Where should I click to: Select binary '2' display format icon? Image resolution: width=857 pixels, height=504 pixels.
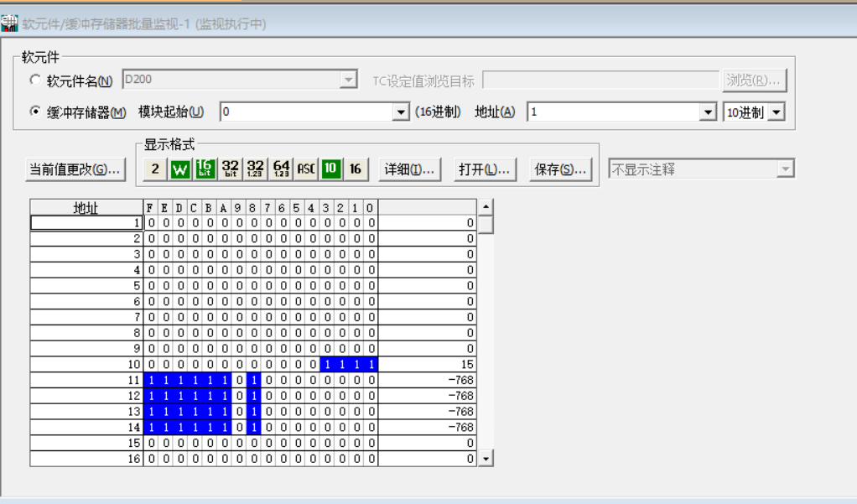(x=155, y=169)
